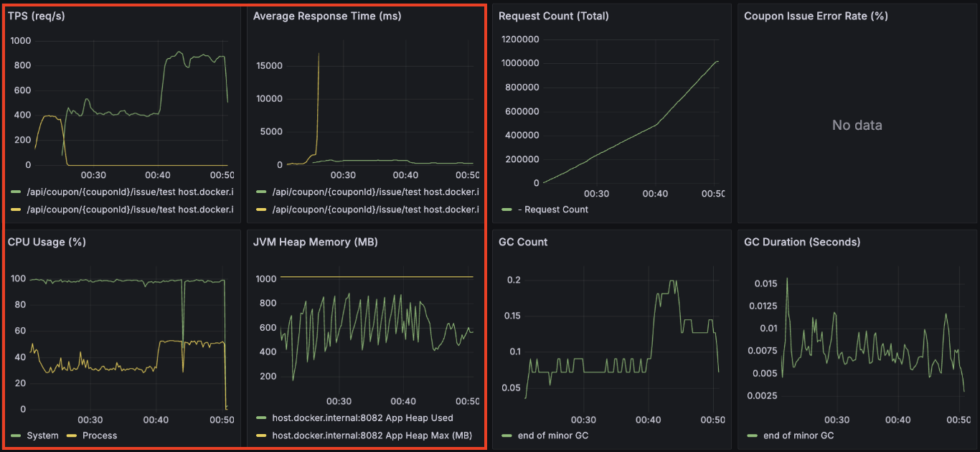Select the green-series legend label in TPS panel
Viewport: 980px width, 452px height.
130,192
